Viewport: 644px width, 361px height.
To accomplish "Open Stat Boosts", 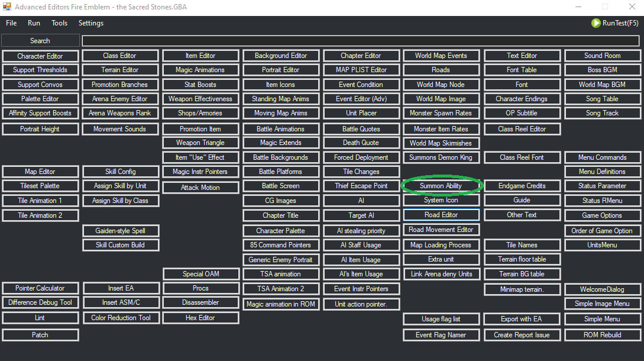I will coord(200,85).
